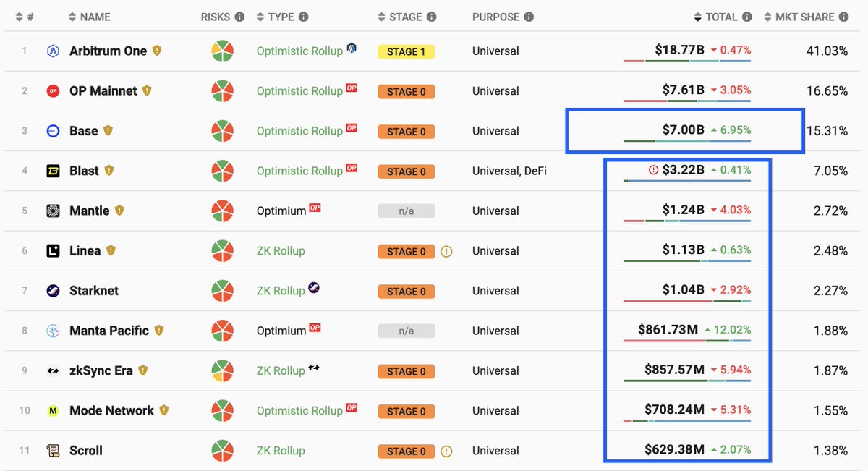Click the RISKS column header label
Viewport: 868px width, 471px height.
(x=216, y=17)
